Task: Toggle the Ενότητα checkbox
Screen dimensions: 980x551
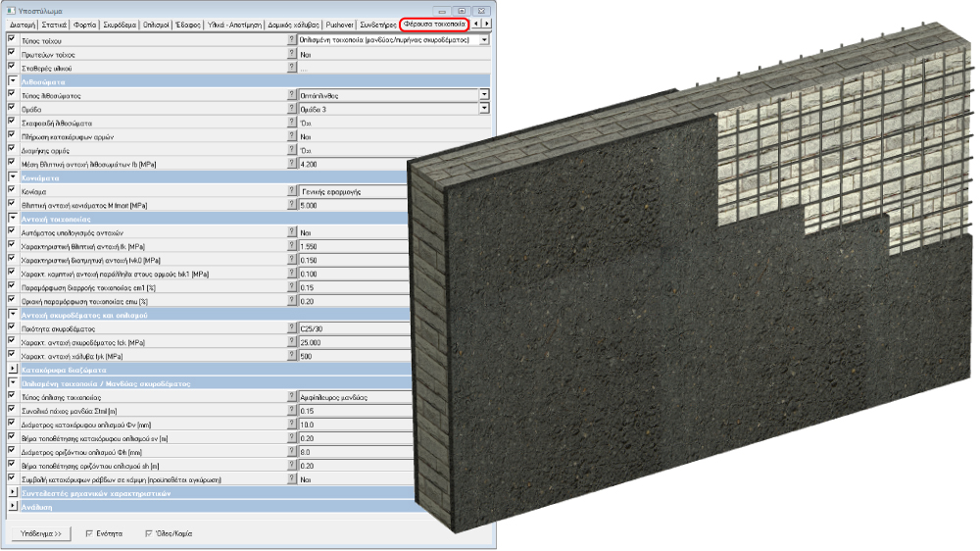Action: pyautogui.click(x=90, y=533)
